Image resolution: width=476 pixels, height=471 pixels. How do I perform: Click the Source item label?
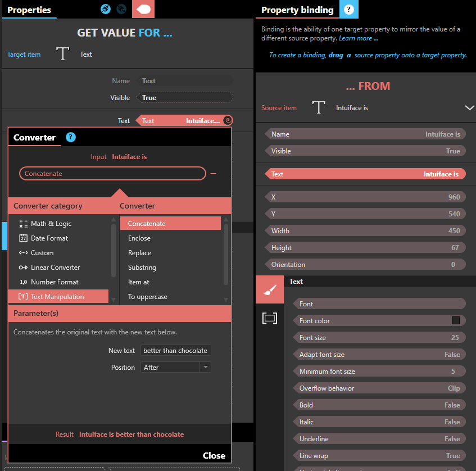(x=279, y=108)
